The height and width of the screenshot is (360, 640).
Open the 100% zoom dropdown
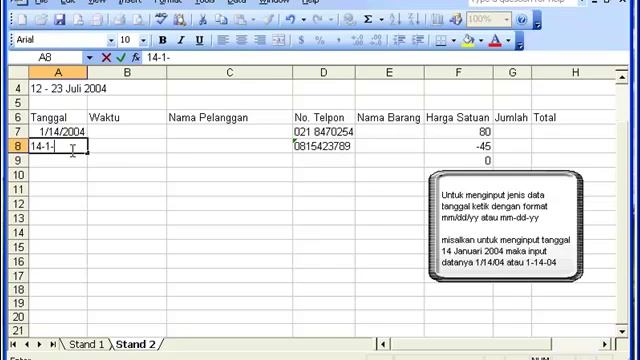[x=506, y=20]
